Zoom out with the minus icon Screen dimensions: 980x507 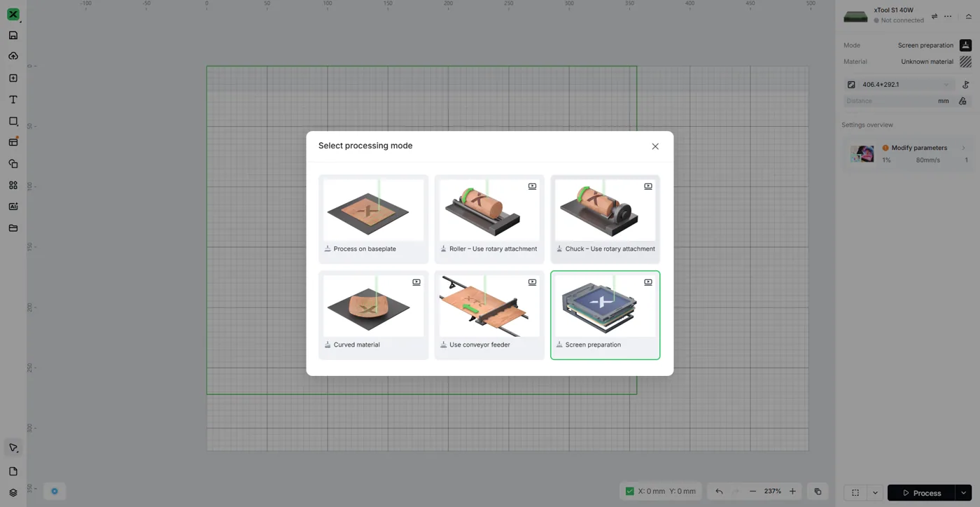(752, 492)
